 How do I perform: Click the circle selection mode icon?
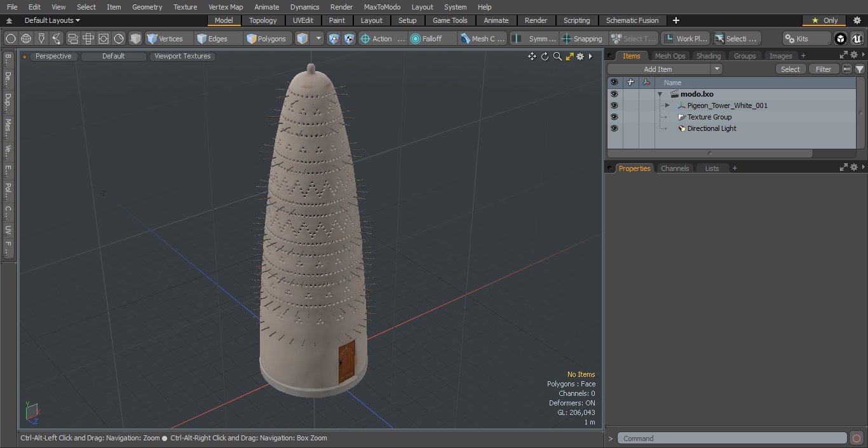point(10,39)
